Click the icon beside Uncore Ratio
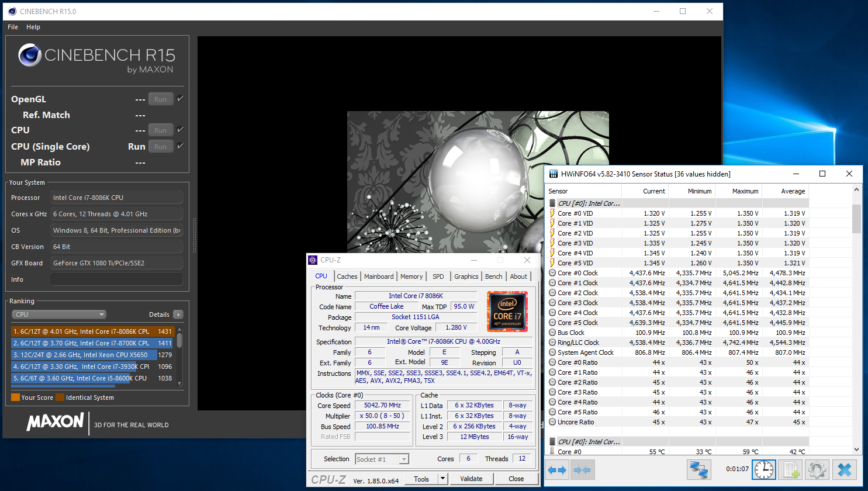Viewport: 868px width, 491px height. [552, 422]
